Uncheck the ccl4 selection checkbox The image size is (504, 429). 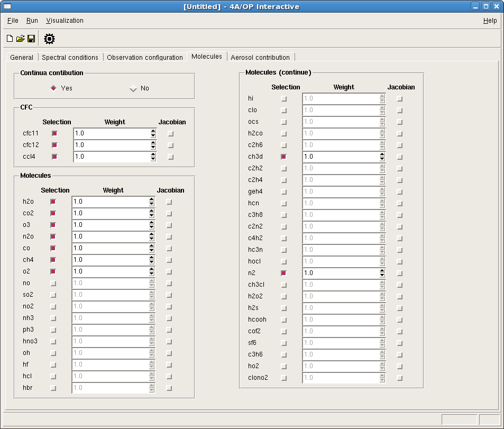[54, 157]
